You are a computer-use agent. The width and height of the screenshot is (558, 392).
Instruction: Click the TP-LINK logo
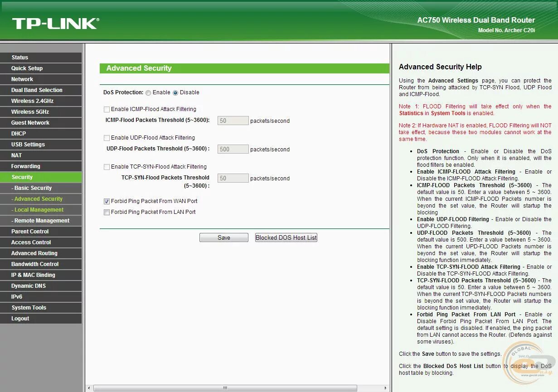point(55,24)
